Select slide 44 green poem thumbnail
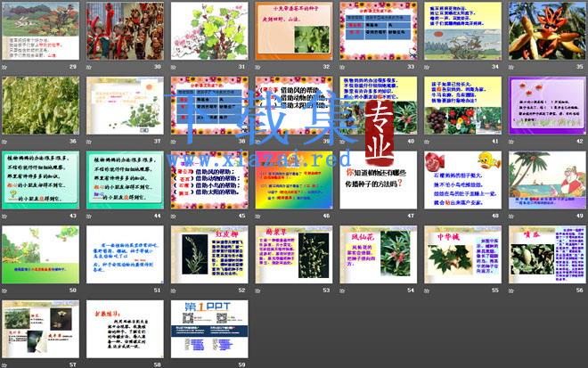 point(125,180)
